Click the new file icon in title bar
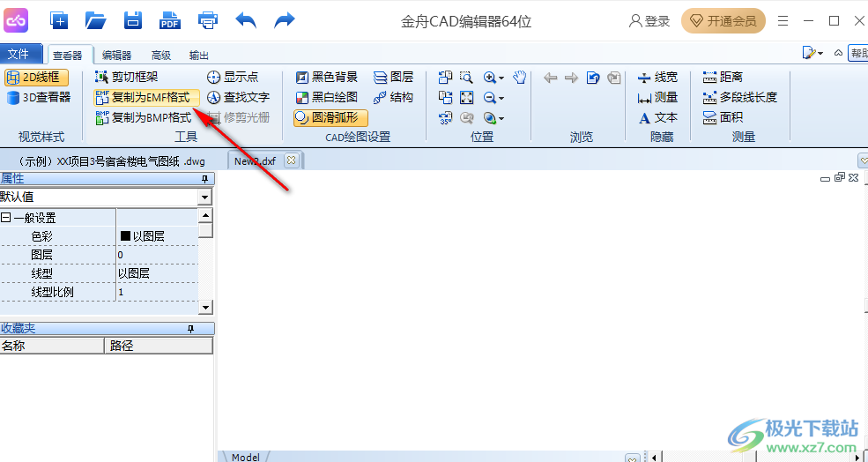This screenshot has height=462, width=868. [x=59, y=21]
